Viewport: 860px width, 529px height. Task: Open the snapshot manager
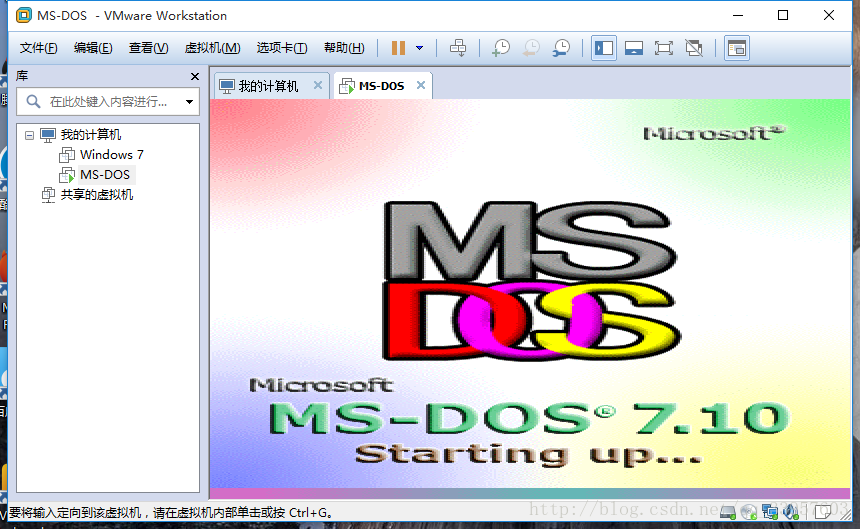561,48
